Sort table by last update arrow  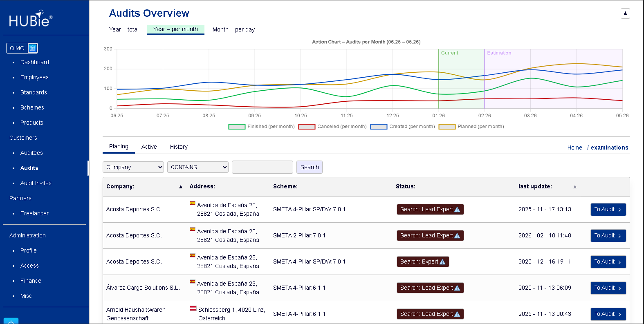click(x=574, y=187)
